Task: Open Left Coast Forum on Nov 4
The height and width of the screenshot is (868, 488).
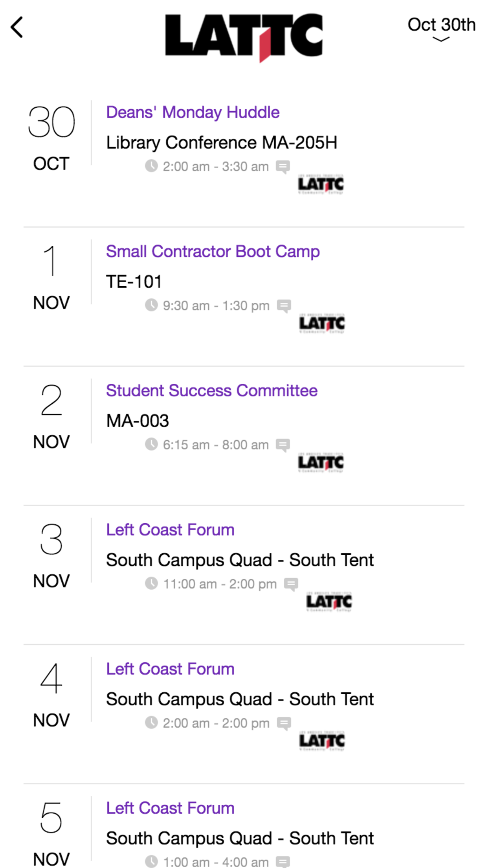Action: coord(170,669)
